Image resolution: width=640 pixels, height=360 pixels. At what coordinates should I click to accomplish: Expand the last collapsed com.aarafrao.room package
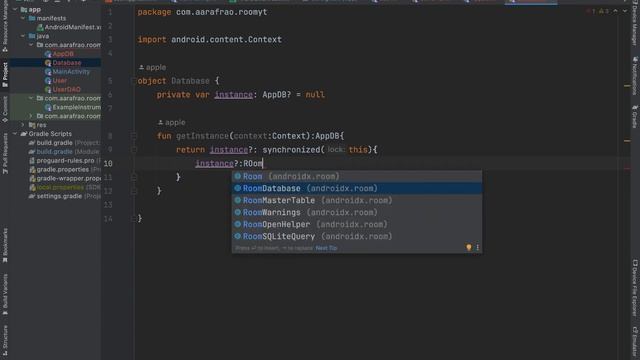[31, 116]
